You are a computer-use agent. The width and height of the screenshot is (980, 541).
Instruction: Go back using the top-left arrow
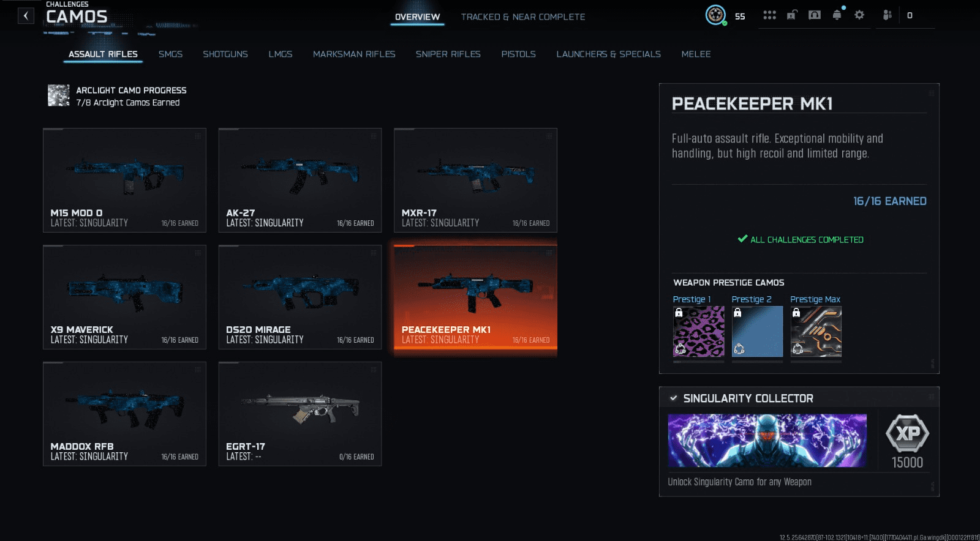tap(26, 15)
